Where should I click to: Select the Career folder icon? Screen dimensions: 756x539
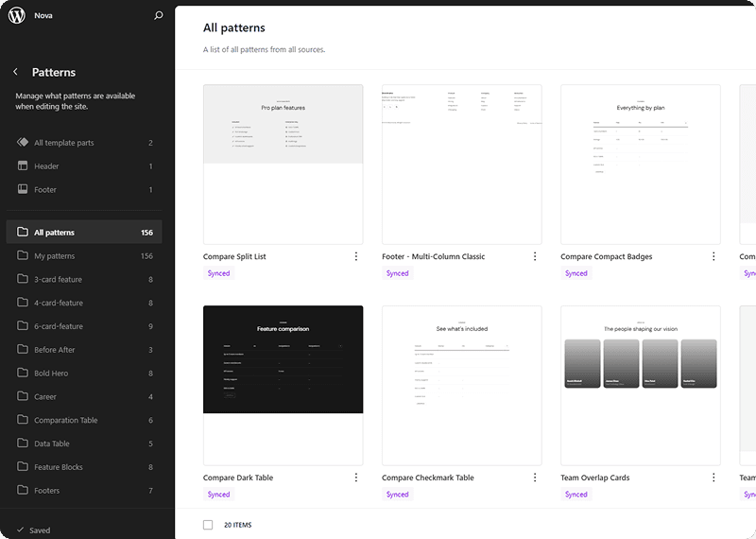tap(23, 396)
